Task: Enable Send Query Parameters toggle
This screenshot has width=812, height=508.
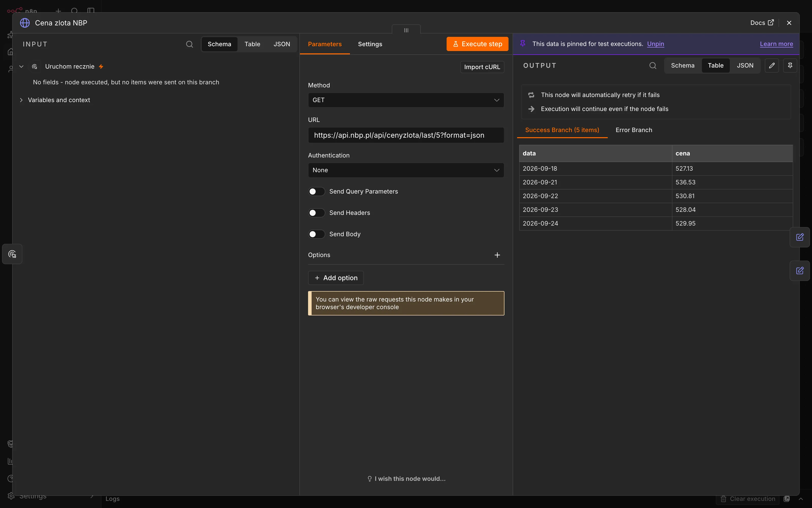Action: 316,192
